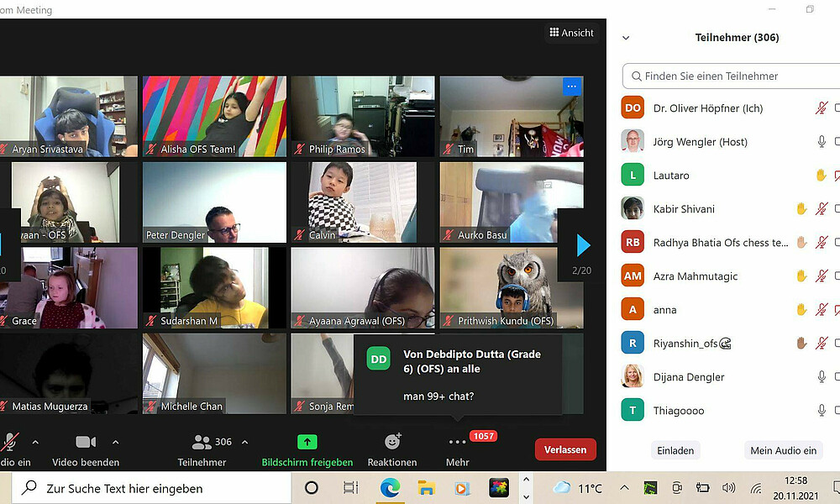Open the Ansicht view menu
This screenshot has width=840, height=504.
[x=571, y=33]
